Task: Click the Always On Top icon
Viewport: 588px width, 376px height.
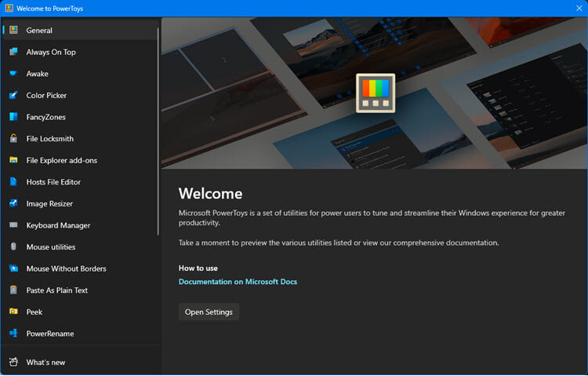Action: [x=13, y=52]
